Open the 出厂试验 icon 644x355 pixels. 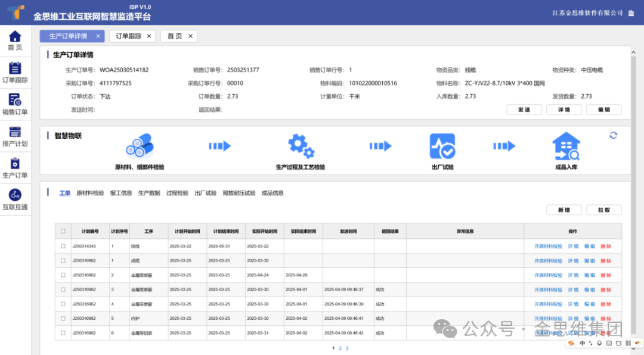tap(442, 146)
